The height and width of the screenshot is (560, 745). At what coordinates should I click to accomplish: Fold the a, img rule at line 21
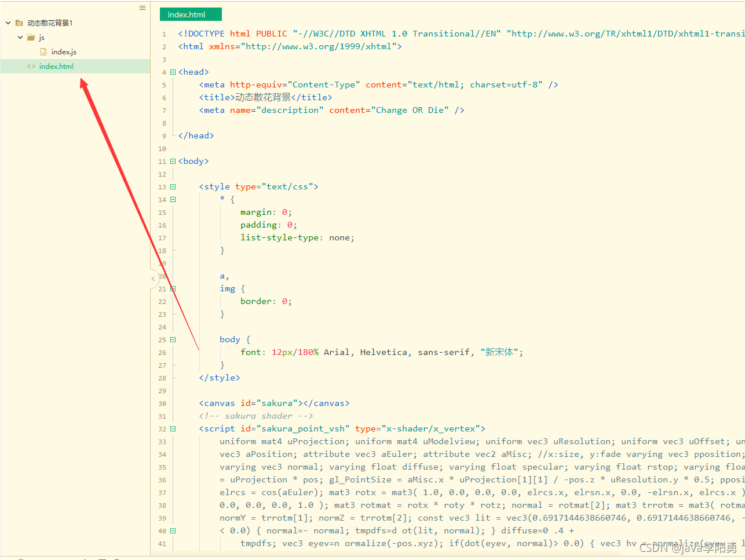click(173, 289)
